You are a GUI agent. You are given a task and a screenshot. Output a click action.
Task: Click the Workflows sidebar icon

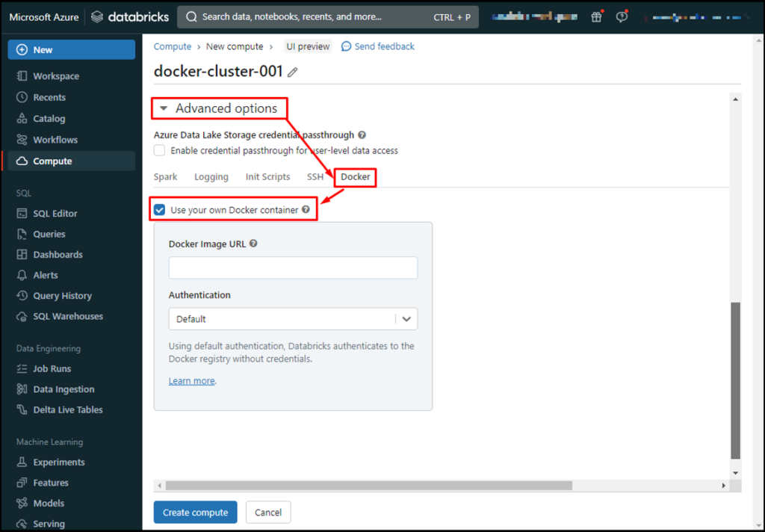22,140
